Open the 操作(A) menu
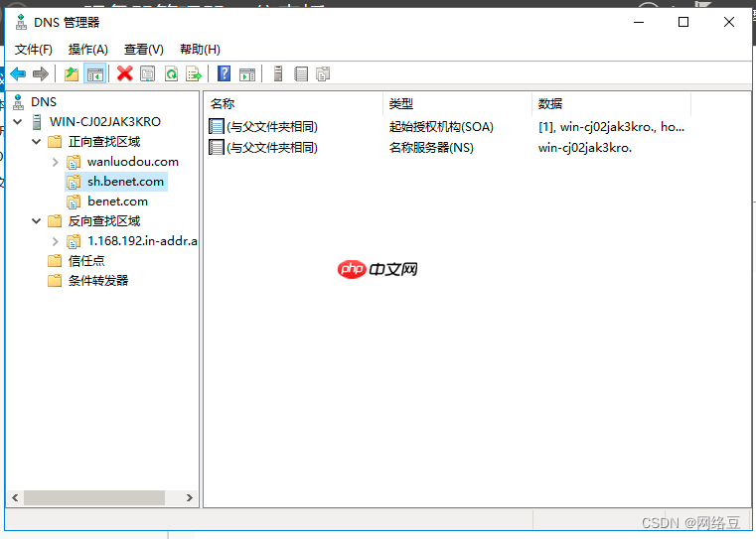Viewport: 756px width, 539px height. click(88, 49)
